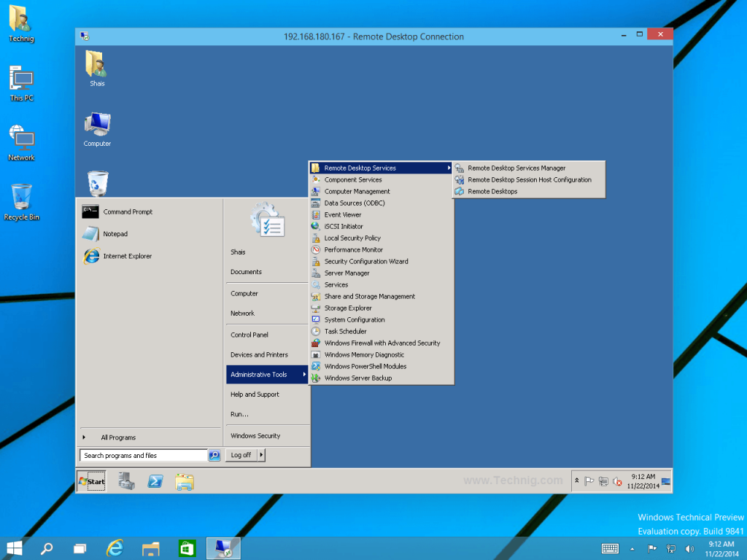Open PowerShell from the remote taskbar

click(156, 481)
